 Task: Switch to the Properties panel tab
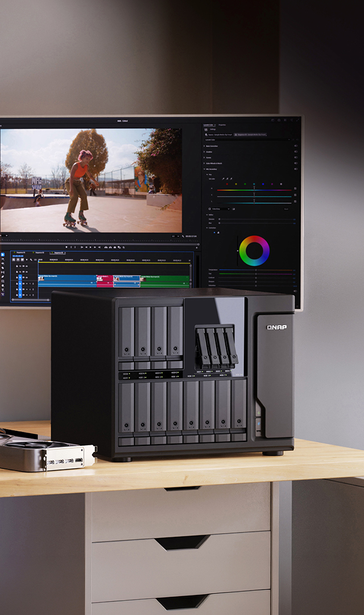tap(222, 125)
